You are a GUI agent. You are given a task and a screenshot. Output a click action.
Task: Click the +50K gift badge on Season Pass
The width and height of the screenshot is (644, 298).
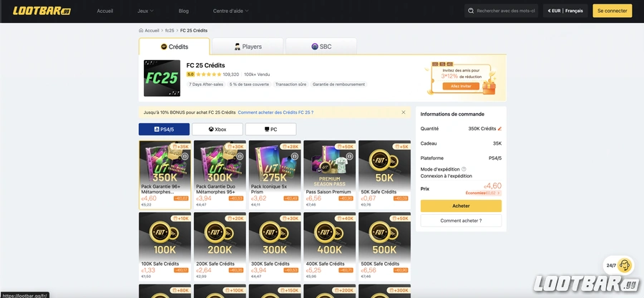(x=346, y=146)
